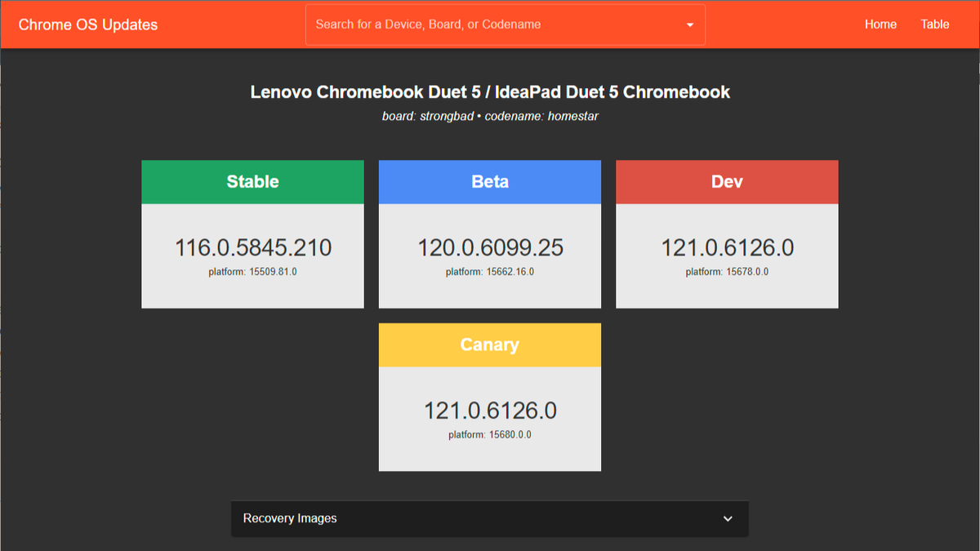Click Stable version 116.0.5845.210

tap(253, 248)
